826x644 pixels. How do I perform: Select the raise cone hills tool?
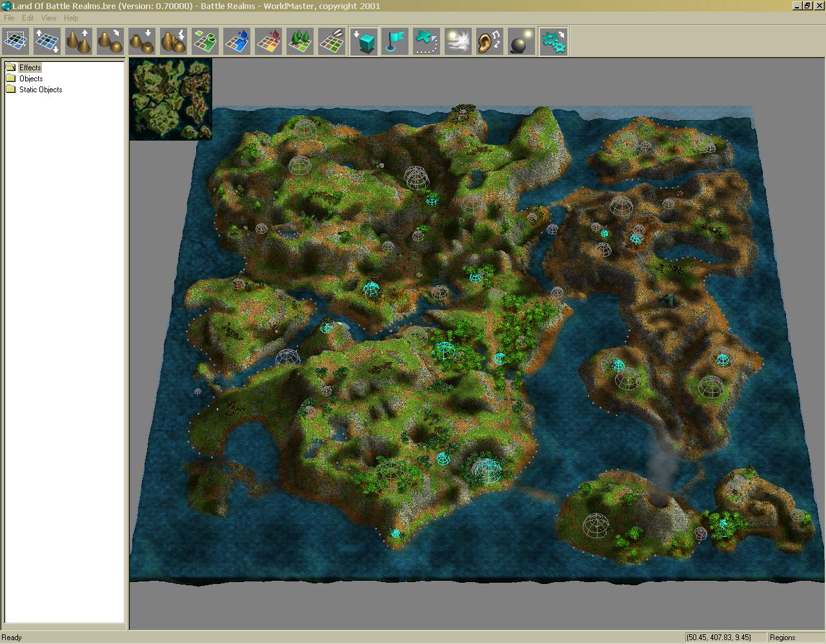pyautogui.click(x=79, y=41)
